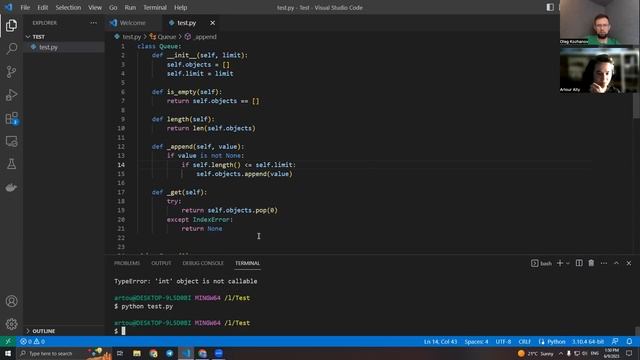Screen dimensions: 640x360
Task: Open the Docker whale view
Action: tap(11, 187)
